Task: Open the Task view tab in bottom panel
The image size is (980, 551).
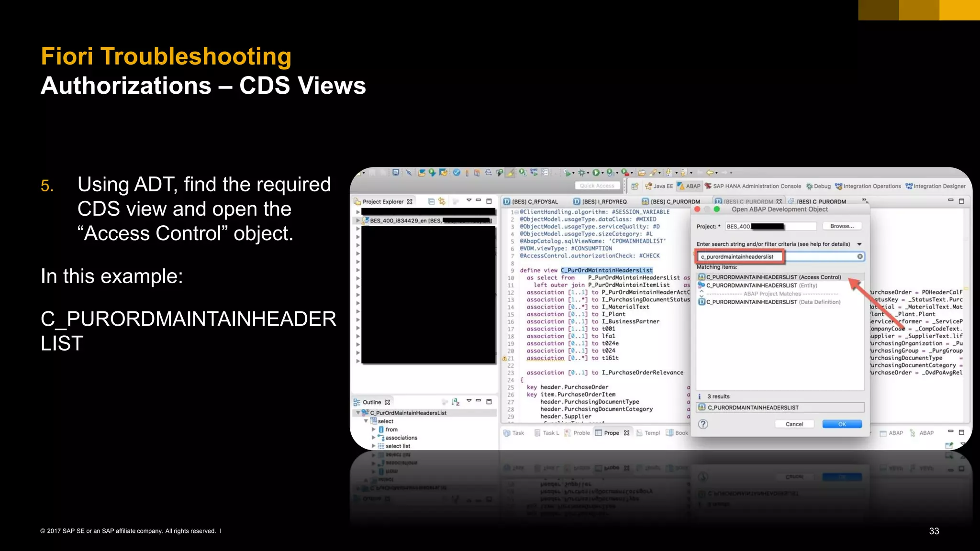Action: [513, 433]
